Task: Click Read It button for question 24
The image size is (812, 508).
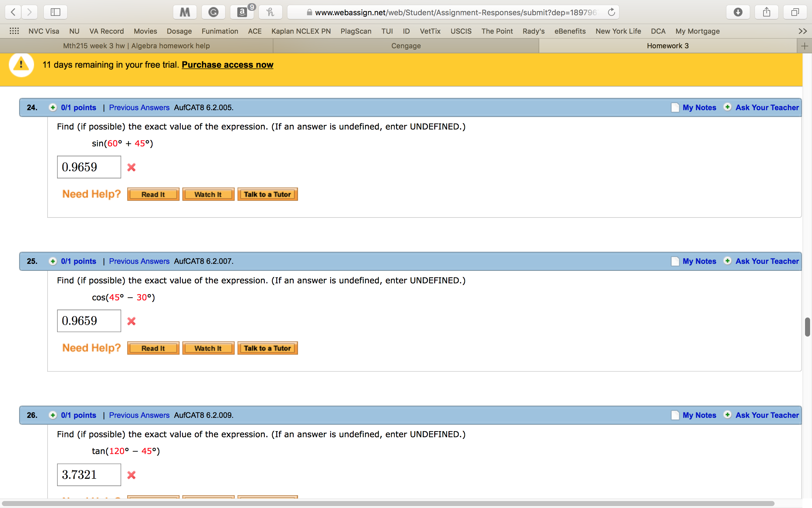Action: (153, 195)
